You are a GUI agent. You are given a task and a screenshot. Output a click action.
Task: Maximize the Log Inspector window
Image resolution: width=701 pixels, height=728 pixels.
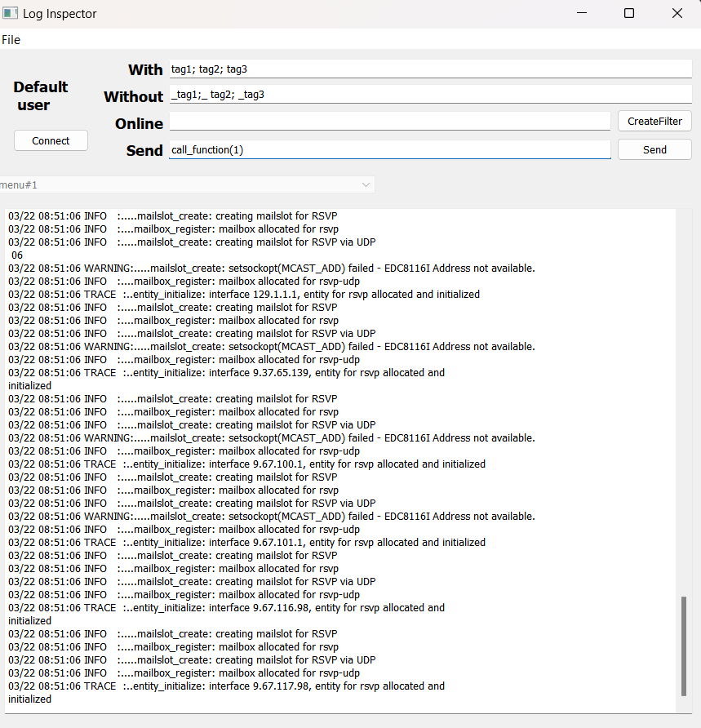tap(629, 14)
